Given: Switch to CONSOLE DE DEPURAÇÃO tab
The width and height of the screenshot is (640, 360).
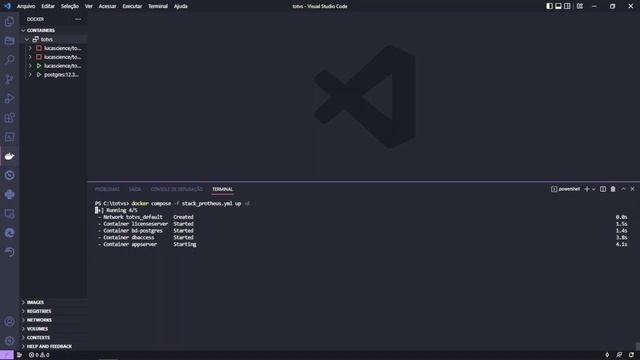Looking at the screenshot, I should click(x=177, y=189).
